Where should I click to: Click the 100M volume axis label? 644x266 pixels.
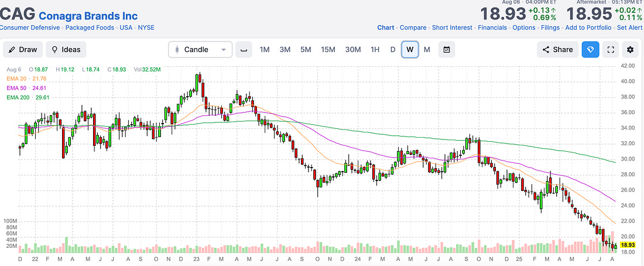11,221
